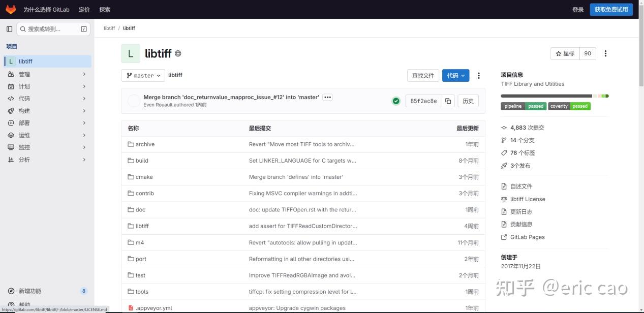Expand 运维 sidebar section
The image size is (644, 313).
[x=47, y=135]
